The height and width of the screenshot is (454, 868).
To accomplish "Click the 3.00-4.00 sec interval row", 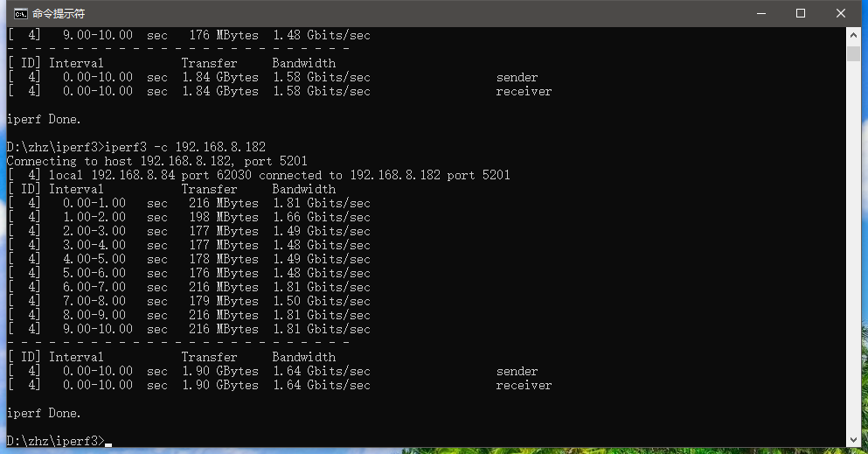I will (189, 245).
